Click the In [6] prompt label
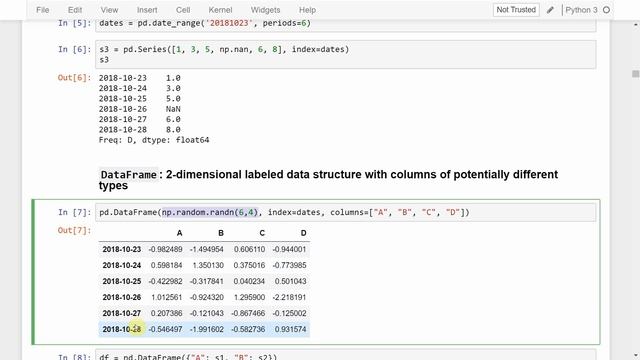 pyautogui.click(x=74, y=49)
